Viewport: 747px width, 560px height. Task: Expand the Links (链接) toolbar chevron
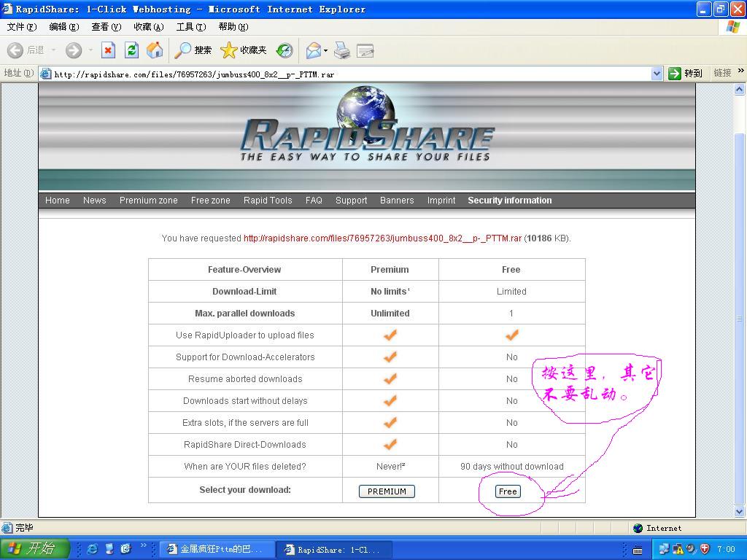tap(741, 71)
